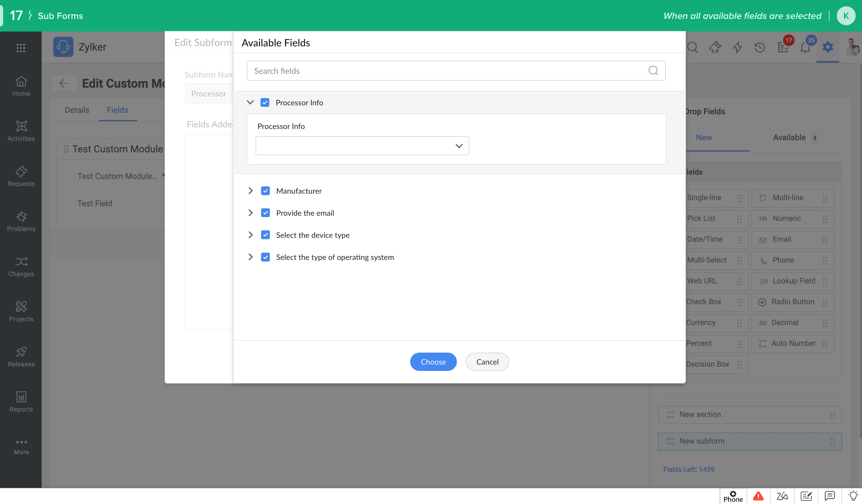Collapse the Processor Info section chevron
The image size is (862, 504).
pos(250,102)
